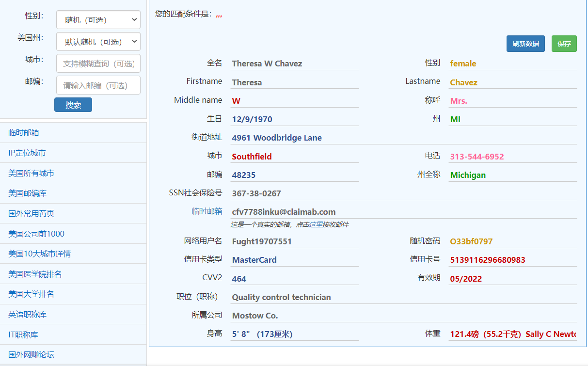Click the weight field 121.4磅
Screen dimensions: 588x366
(512, 334)
